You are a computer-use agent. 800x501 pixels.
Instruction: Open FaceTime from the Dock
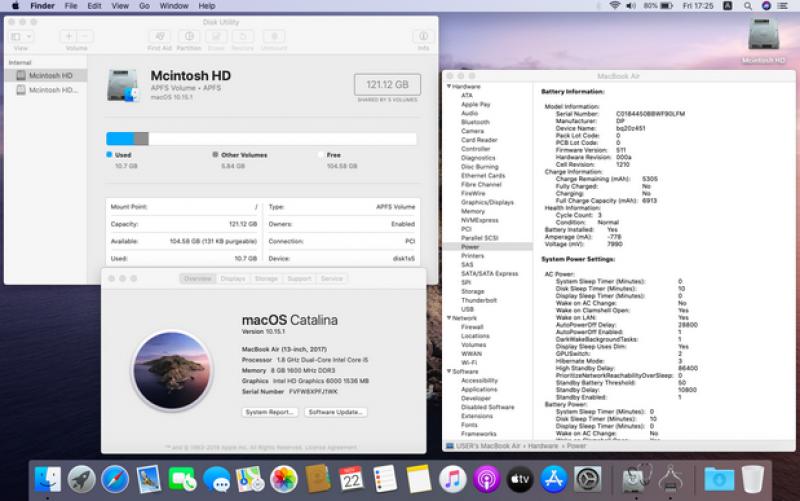(x=183, y=479)
